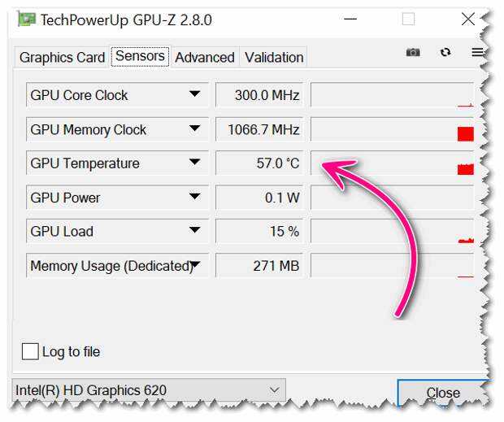Click the Close button
This screenshot has height=422, width=504.
coord(443,393)
